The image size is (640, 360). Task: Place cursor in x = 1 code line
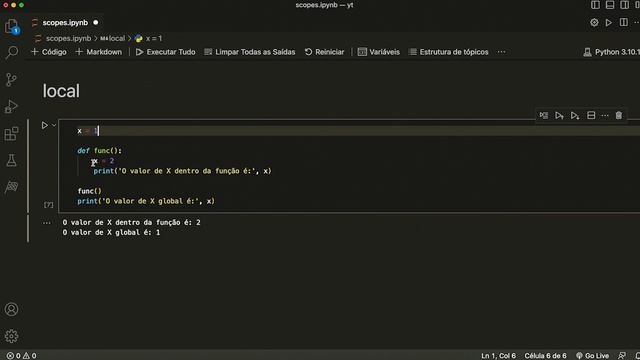tap(88, 131)
